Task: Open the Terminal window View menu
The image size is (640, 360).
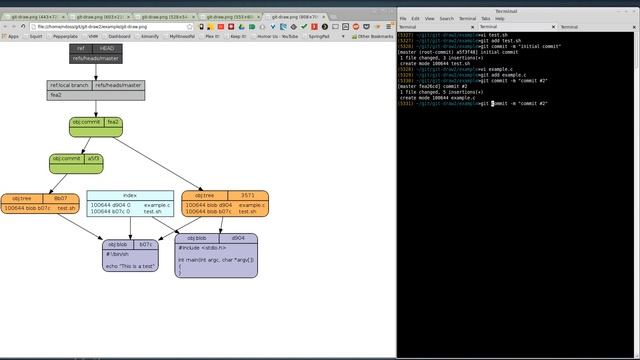Action: tap(429, 19)
